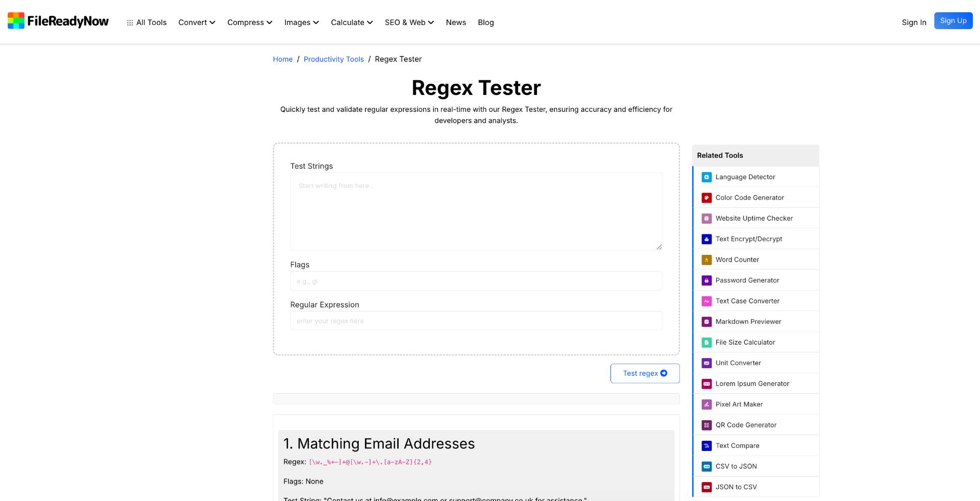Click the FileReadyNow colorful logo icon
The height and width of the screenshot is (501, 980).
(x=16, y=21)
